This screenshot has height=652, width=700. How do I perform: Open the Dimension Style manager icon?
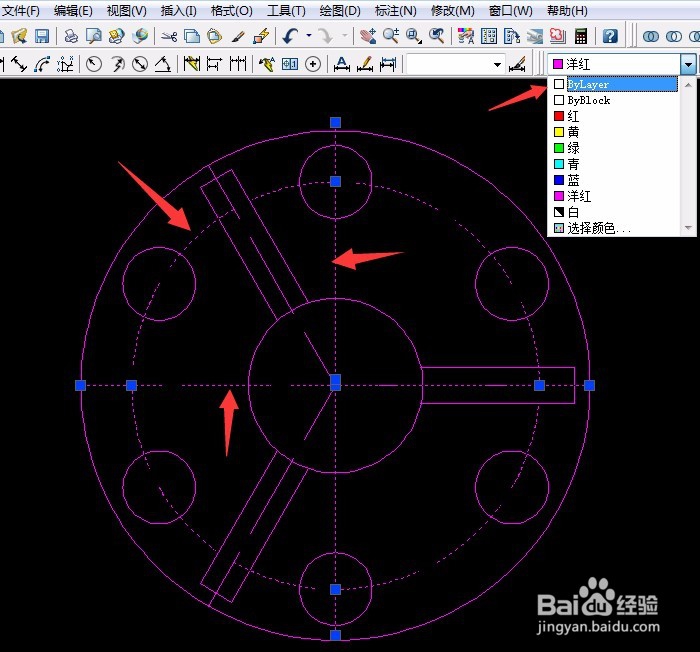pos(518,65)
